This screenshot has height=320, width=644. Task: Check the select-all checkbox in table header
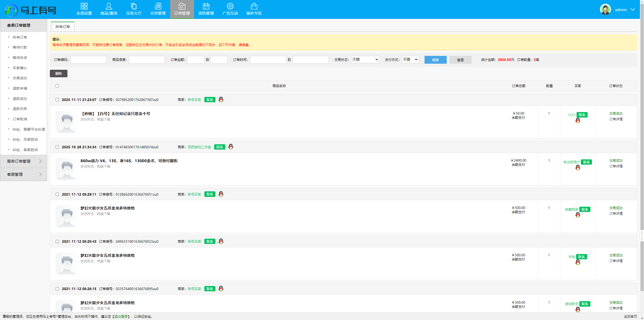tap(57, 86)
